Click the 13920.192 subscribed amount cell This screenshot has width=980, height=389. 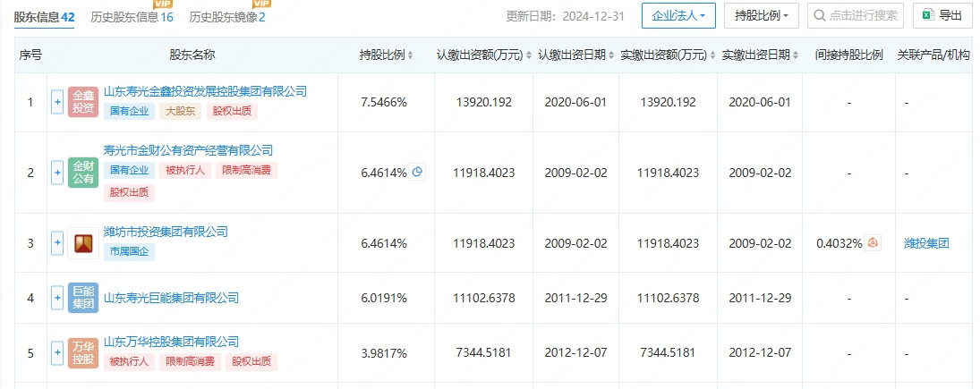click(x=482, y=103)
